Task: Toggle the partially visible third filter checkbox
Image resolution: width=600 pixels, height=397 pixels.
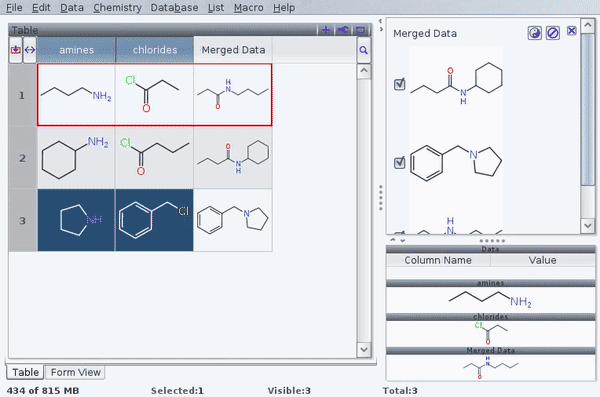Action: pos(399,232)
